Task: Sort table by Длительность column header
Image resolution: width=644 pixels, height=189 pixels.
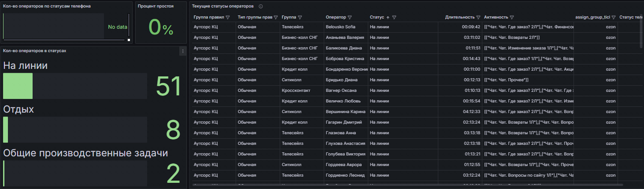Action: (x=460, y=18)
